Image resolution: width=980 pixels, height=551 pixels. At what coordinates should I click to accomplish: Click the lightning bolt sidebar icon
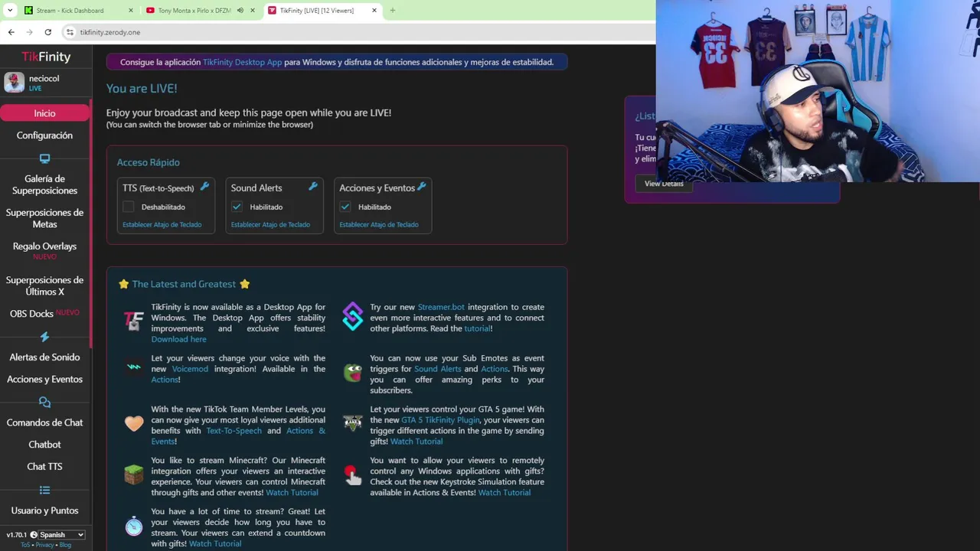(44, 337)
